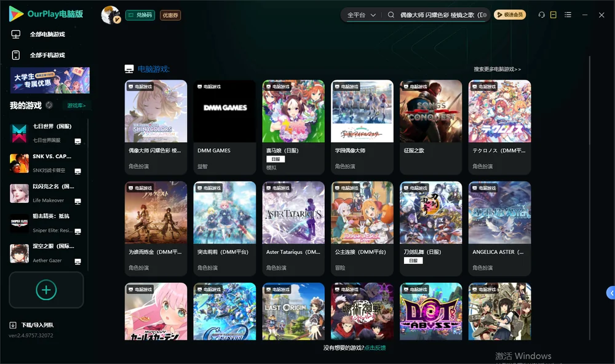
Task: Click the yellow mini-window mode icon
Action: [553, 15]
